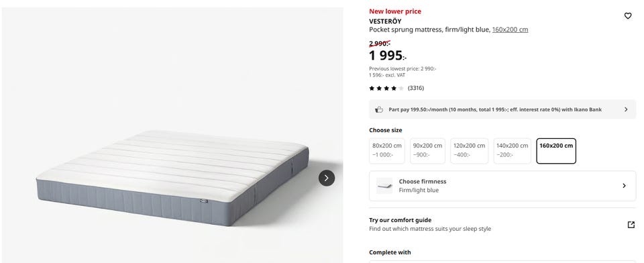644x263 pixels.
Task: Click the firmness mattress thumbnail icon
Action: (x=384, y=186)
